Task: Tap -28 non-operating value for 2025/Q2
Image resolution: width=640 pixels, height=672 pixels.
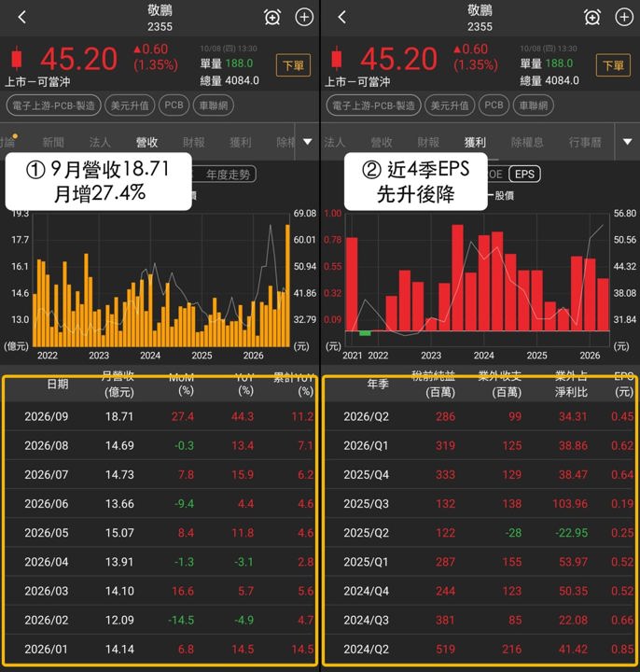Action: pos(513,533)
